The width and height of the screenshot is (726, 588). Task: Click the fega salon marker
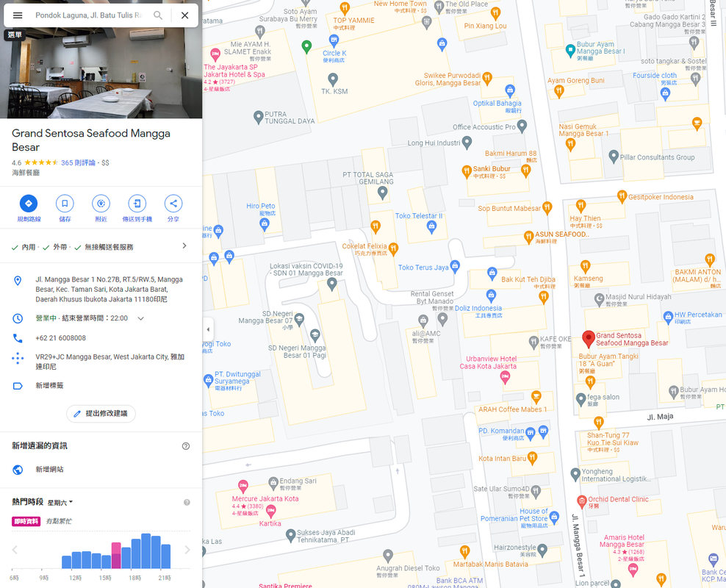pyautogui.click(x=581, y=398)
